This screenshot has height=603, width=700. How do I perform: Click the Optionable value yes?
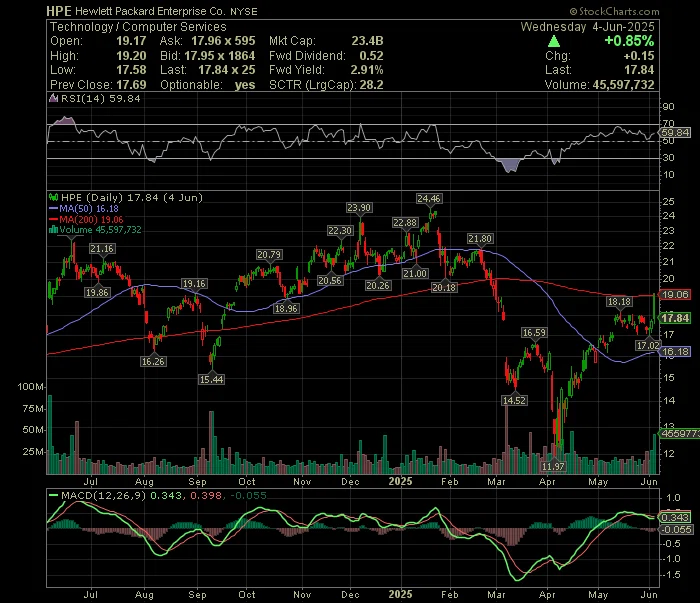(x=245, y=85)
